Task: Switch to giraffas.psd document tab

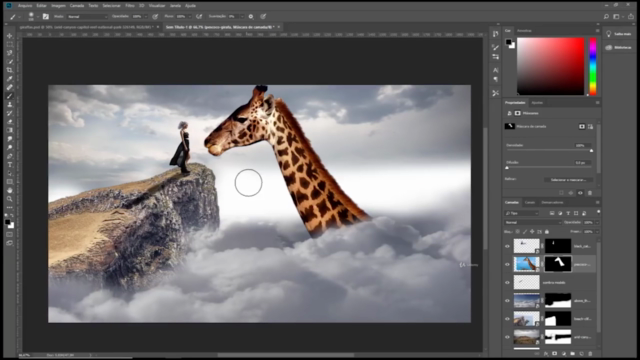Action: (x=86, y=27)
